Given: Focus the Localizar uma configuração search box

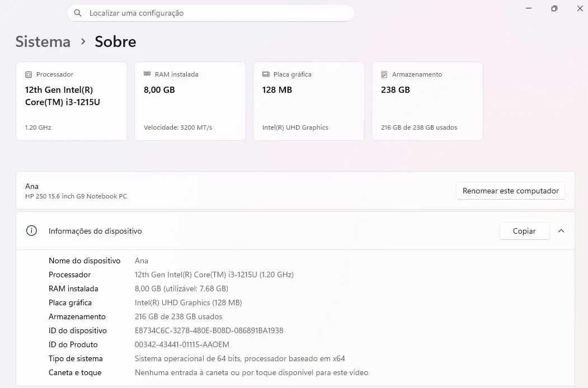Looking at the screenshot, I should [x=211, y=13].
